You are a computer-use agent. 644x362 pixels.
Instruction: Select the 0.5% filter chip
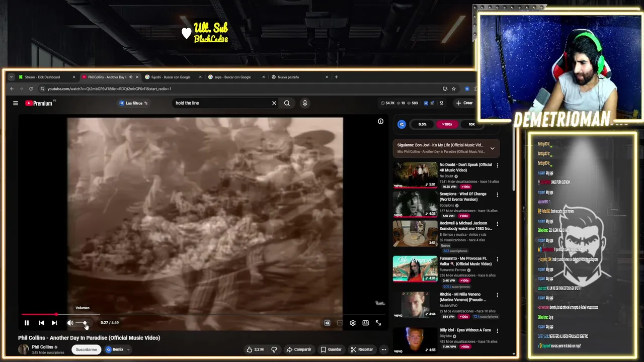pos(422,124)
